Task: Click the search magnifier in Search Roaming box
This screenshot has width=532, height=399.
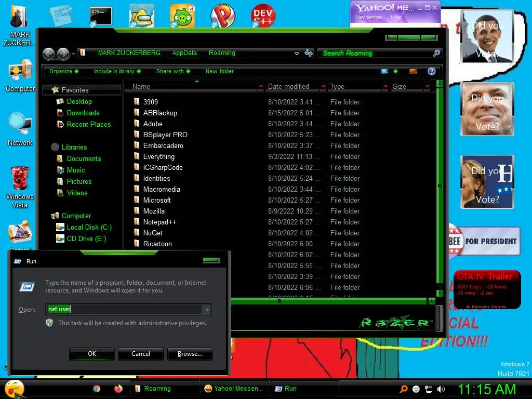Action: 436,53
